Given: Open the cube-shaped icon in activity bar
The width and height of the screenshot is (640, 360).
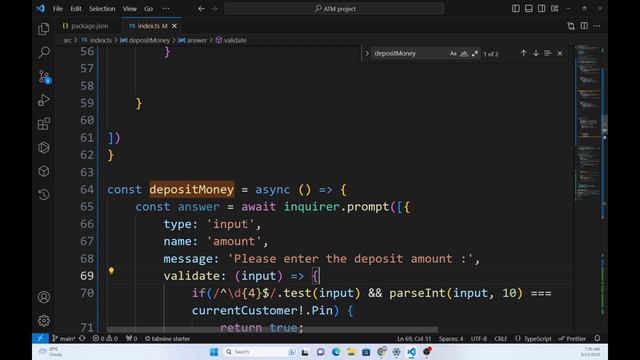Looking at the screenshot, I should tap(44, 171).
